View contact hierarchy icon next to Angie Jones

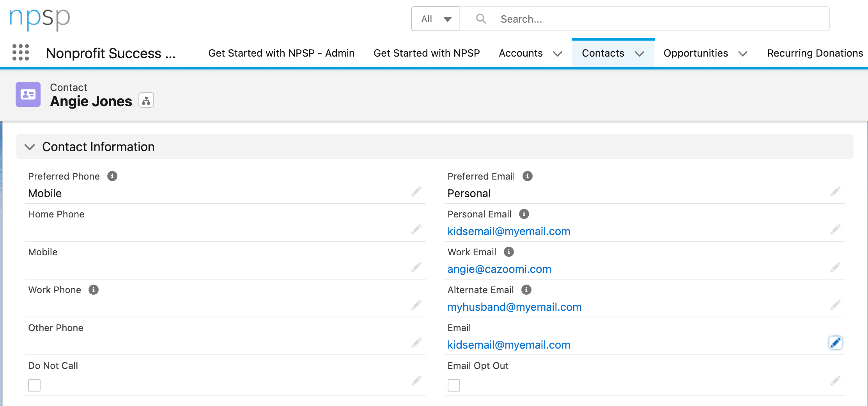click(146, 100)
